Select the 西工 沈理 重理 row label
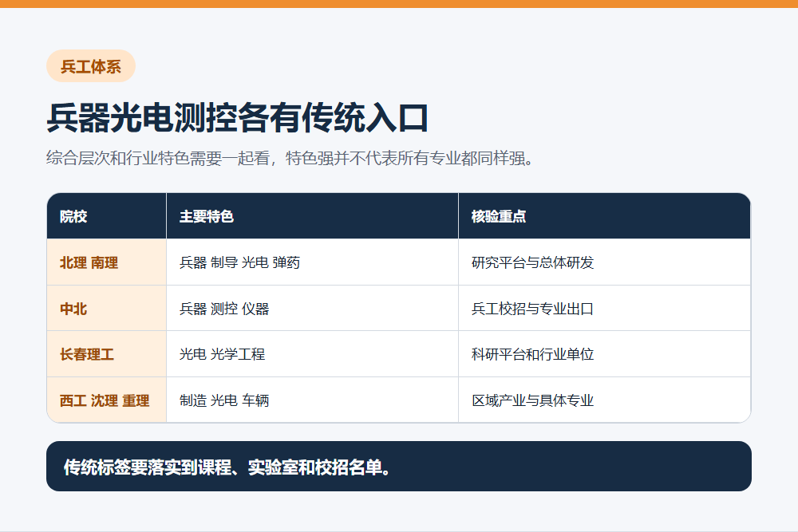 (106, 400)
